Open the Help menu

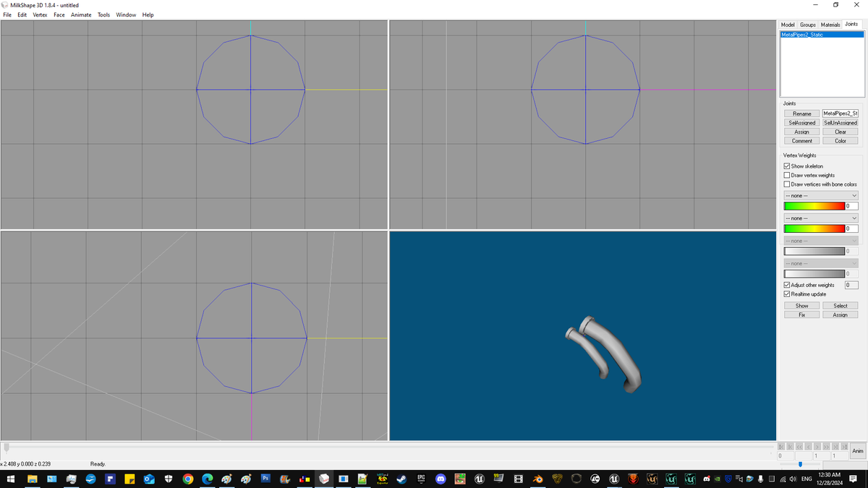[x=148, y=14]
